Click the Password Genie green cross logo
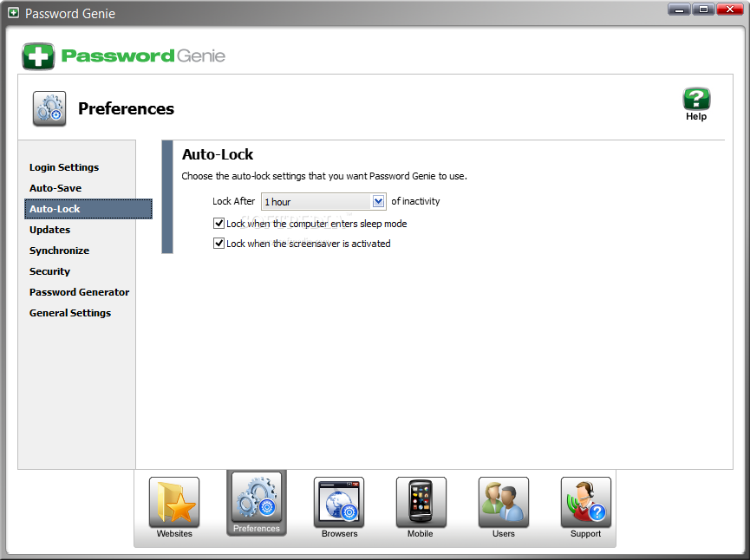750x560 pixels. pos(38,56)
